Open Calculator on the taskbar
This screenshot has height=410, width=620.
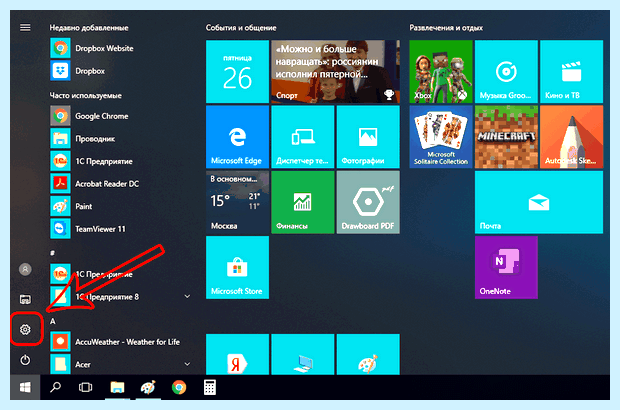point(210,387)
